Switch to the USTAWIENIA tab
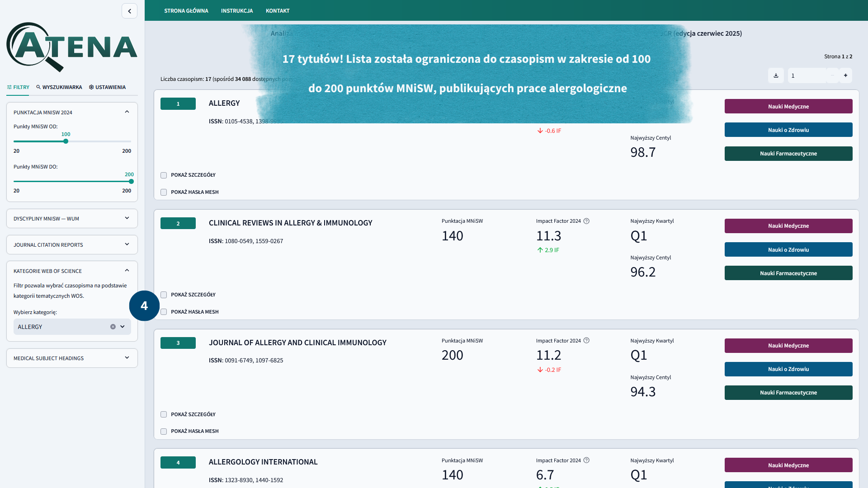The image size is (868, 488). [107, 87]
